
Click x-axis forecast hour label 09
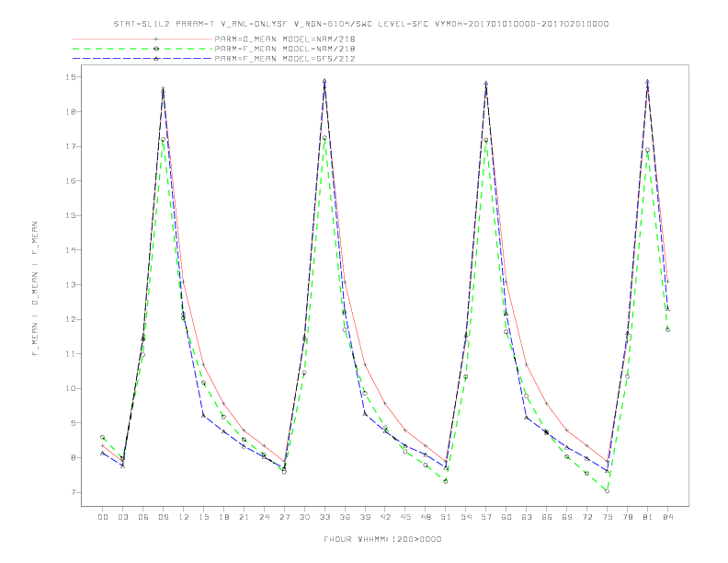pos(163,517)
